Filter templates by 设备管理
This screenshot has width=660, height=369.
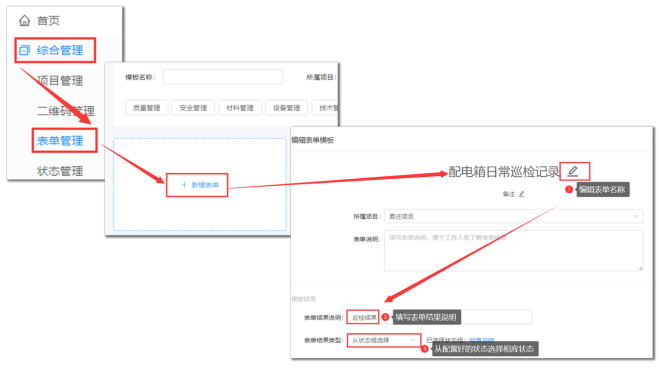pos(287,108)
